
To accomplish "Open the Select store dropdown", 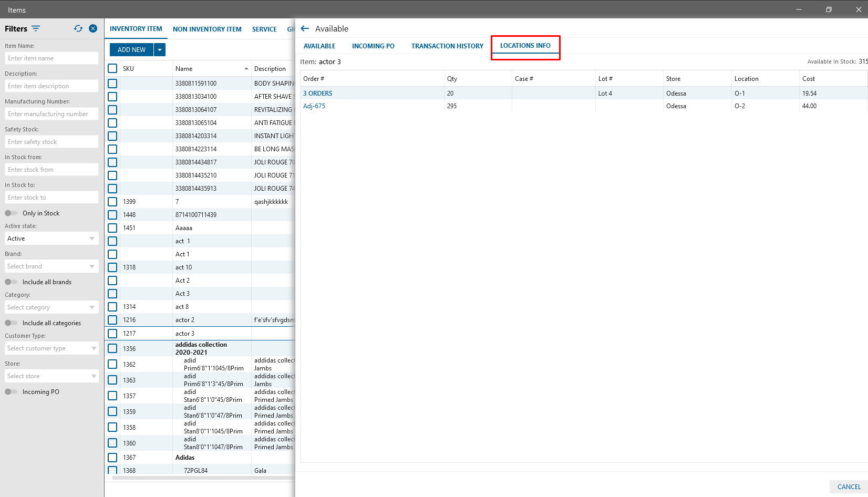I will pos(51,376).
